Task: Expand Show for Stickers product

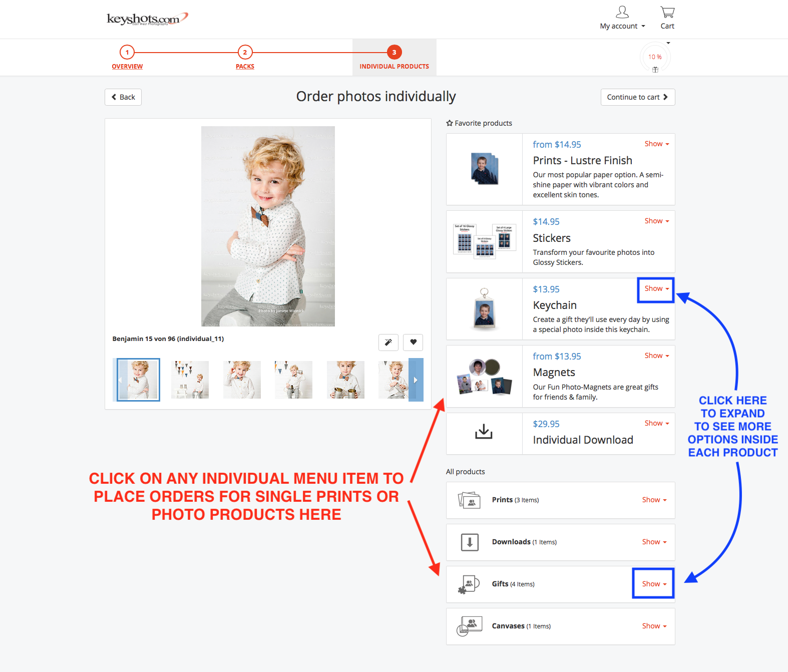Action: click(x=656, y=221)
